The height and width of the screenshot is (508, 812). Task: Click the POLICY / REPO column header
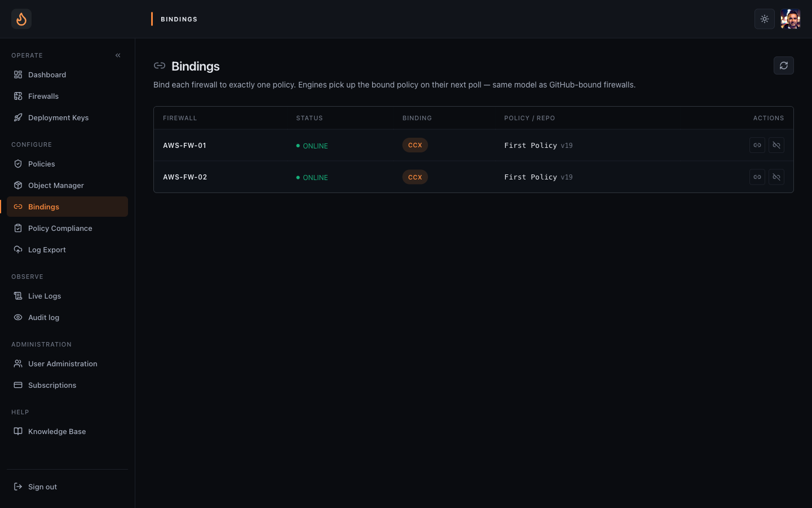(x=529, y=118)
